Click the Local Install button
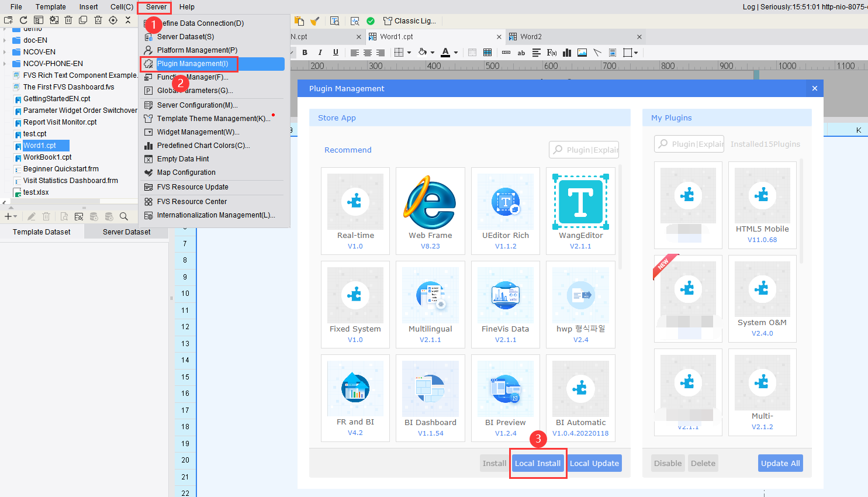Screen dimensions: 868x497 538,463
